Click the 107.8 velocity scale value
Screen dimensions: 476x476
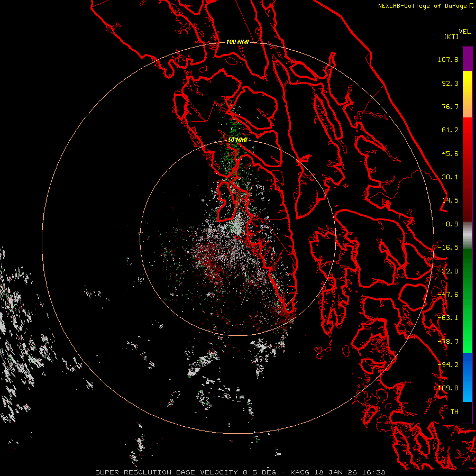point(448,59)
